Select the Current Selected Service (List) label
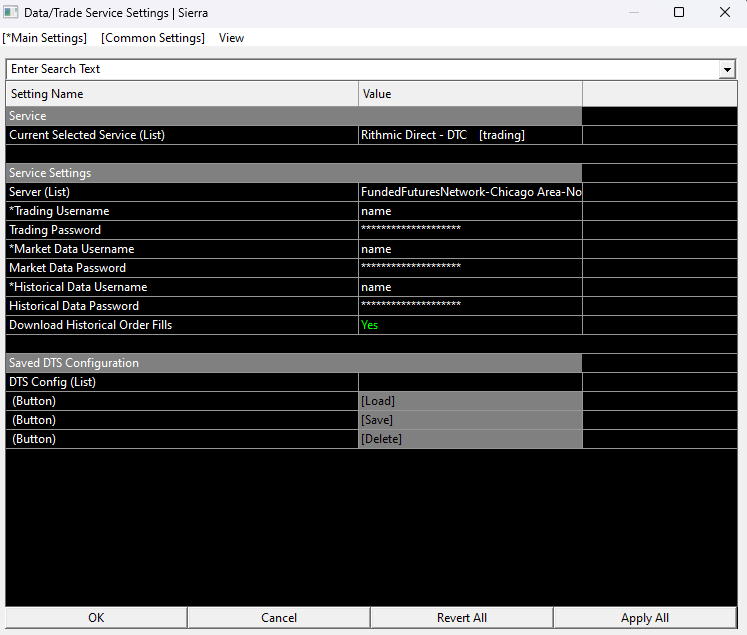This screenshot has width=747, height=635. click(87, 135)
